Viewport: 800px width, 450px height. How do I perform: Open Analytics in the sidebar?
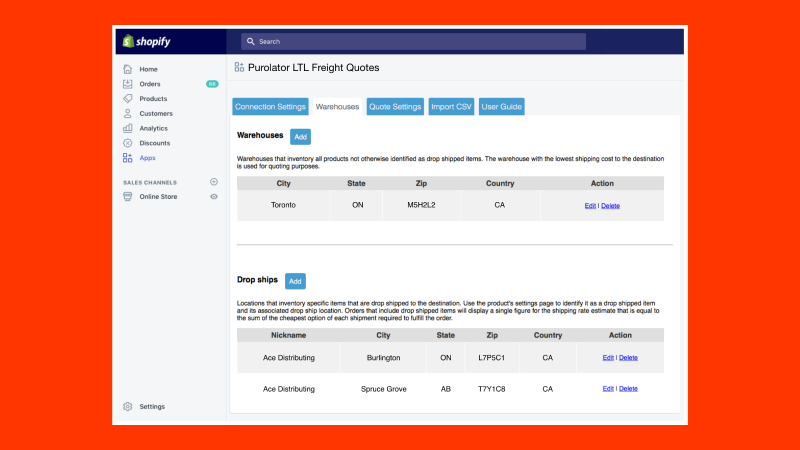pyautogui.click(x=154, y=128)
